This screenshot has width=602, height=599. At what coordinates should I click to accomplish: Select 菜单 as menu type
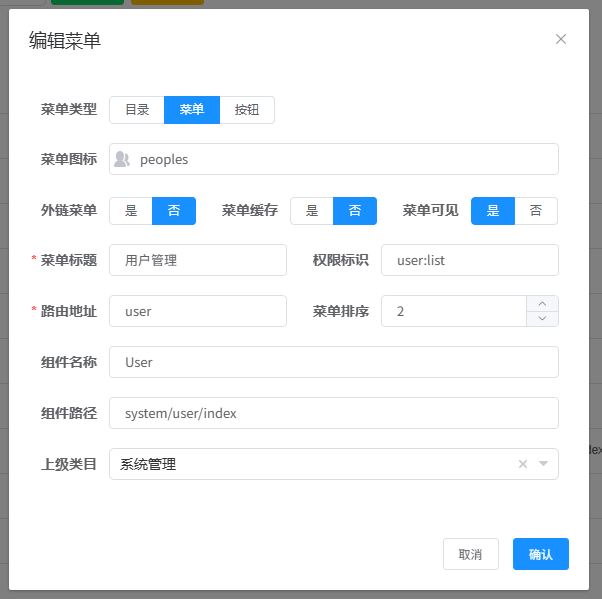pos(192,110)
